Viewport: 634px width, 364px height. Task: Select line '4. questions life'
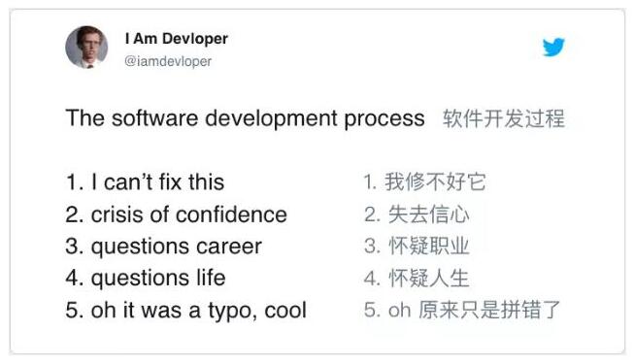146,279
